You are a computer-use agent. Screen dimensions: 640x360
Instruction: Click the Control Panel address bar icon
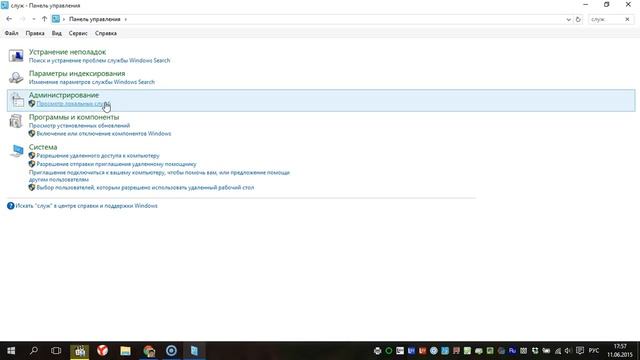(56, 19)
